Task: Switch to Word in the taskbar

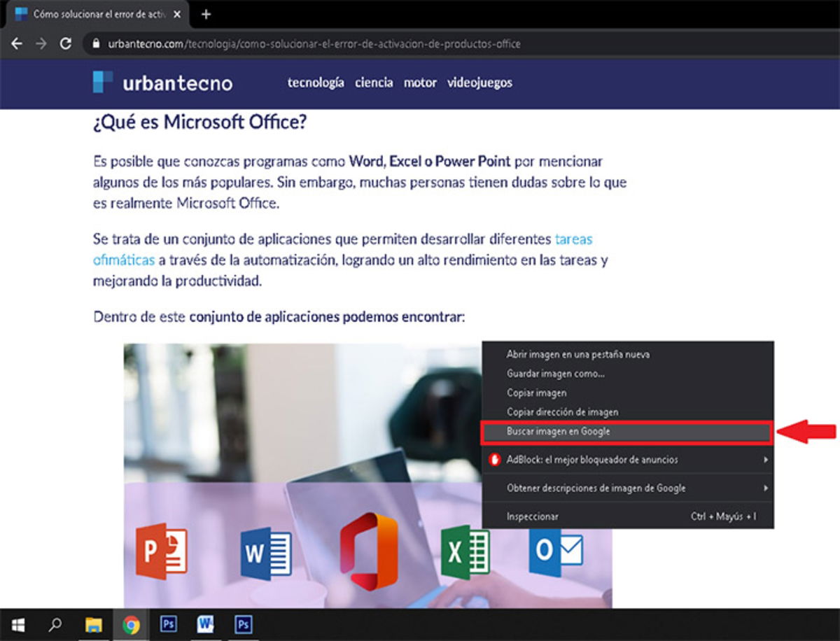Action: [x=206, y=624]
